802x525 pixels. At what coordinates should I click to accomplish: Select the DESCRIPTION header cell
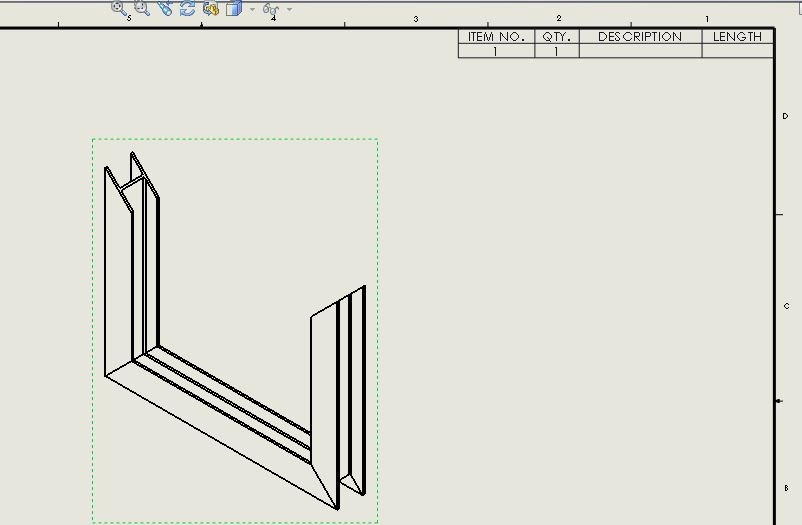tap(640, 37)
